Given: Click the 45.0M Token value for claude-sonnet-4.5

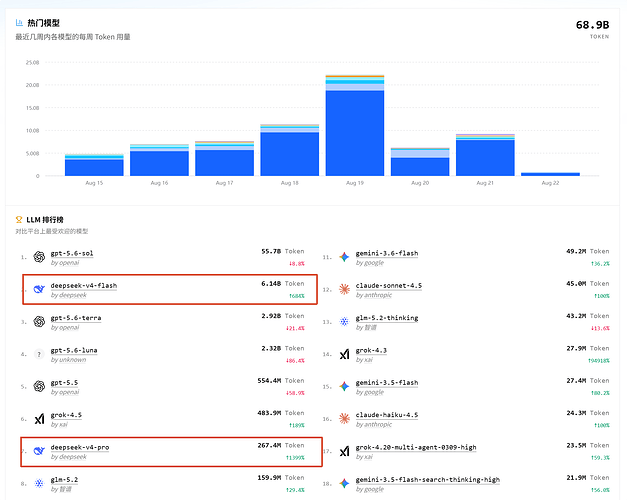Looking at the screenshot, I should coord(588,284).
